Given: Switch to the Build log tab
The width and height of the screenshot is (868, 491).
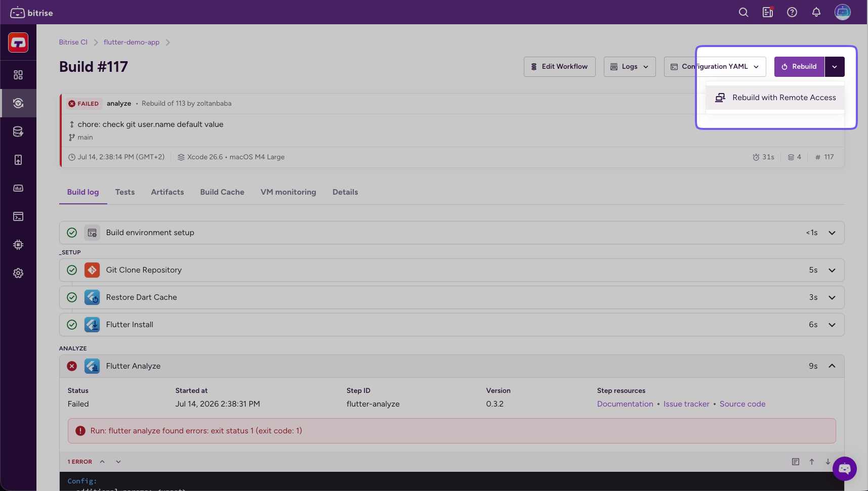Looking at the screenshot, I should (x=83, y=192).
